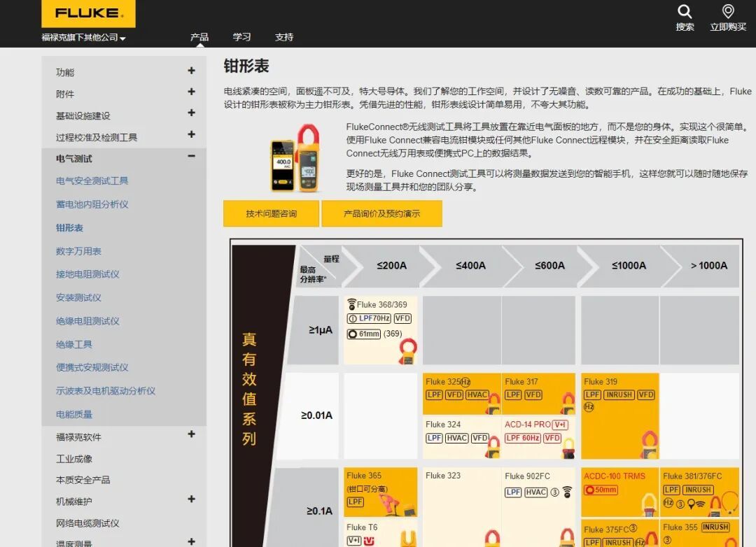Image resolution: width=756 pixels, height=547 pixels.
Task: Expand the 福禄克软件 section
Action: (x=191, y=434)
